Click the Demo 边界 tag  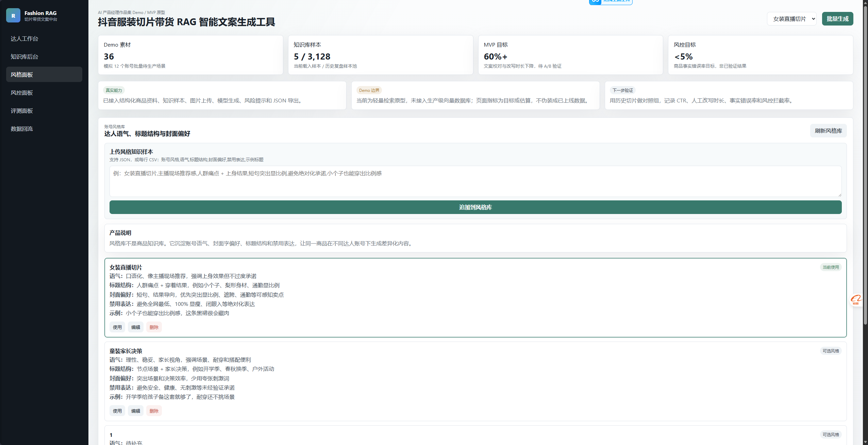click(369, 90)
